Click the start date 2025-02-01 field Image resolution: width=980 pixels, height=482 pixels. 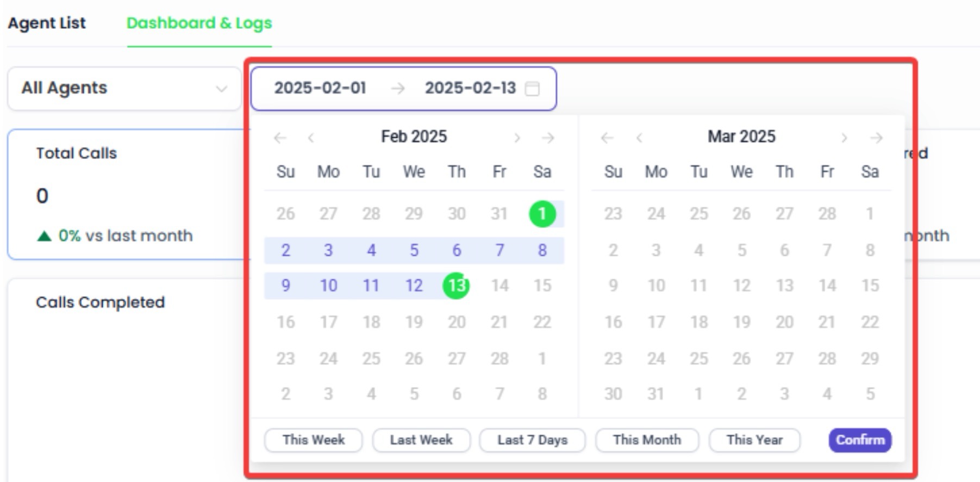click(320, 88)
